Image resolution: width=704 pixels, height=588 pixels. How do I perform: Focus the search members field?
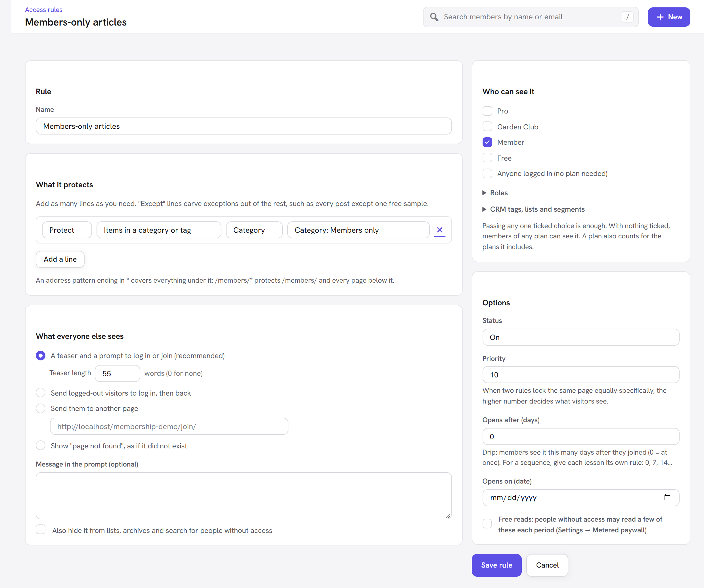tap(531, 17)
